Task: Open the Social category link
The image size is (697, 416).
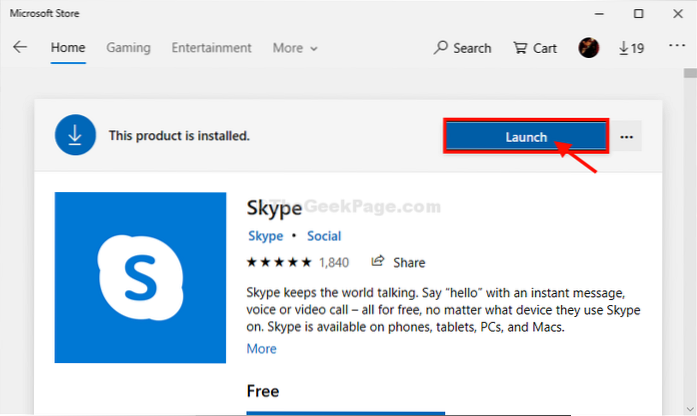Action: tap(324, 237)
